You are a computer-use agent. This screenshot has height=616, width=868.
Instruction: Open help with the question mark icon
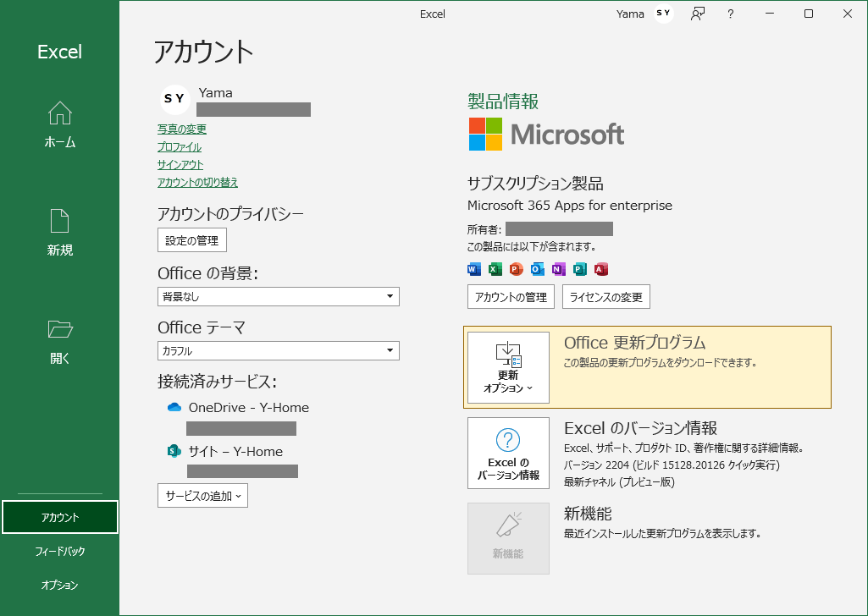[x=731, y=14]
